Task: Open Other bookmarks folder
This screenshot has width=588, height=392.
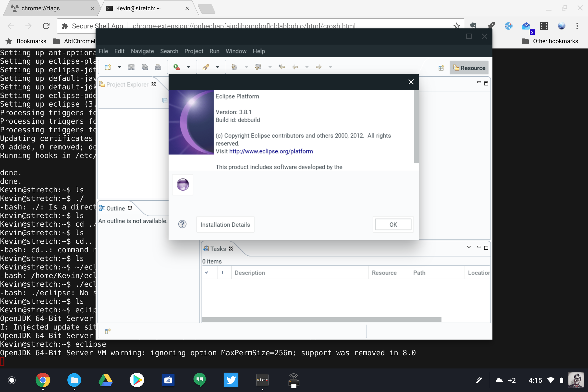Action: (x=550, y=41)
